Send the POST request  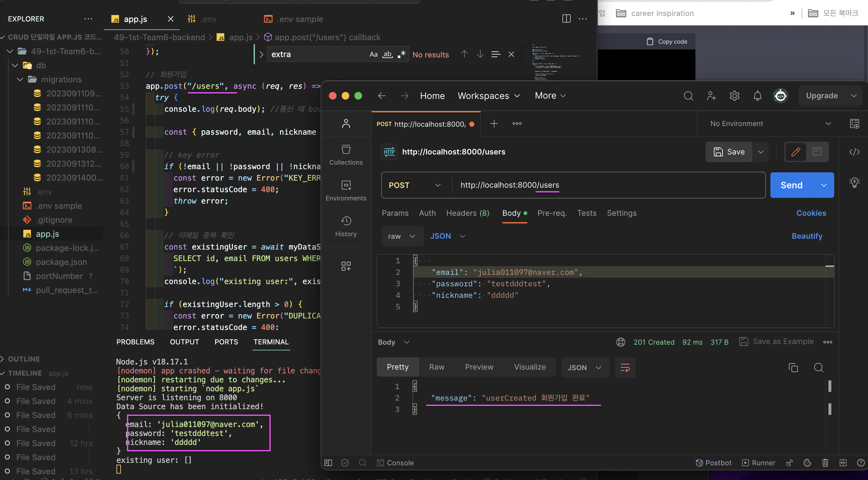point(791,185)
